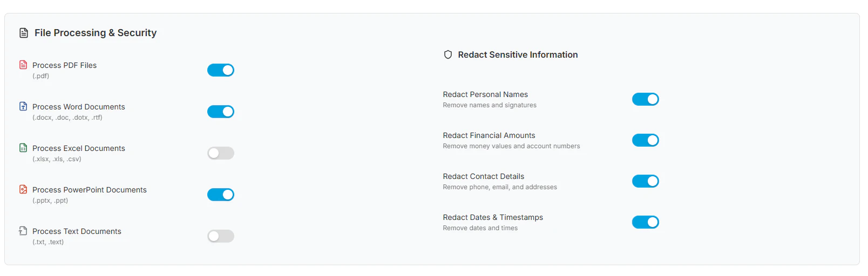Disable the Process PDF Files toggle
This screenshot has width=868, height=276.
(x=221, y=70)
